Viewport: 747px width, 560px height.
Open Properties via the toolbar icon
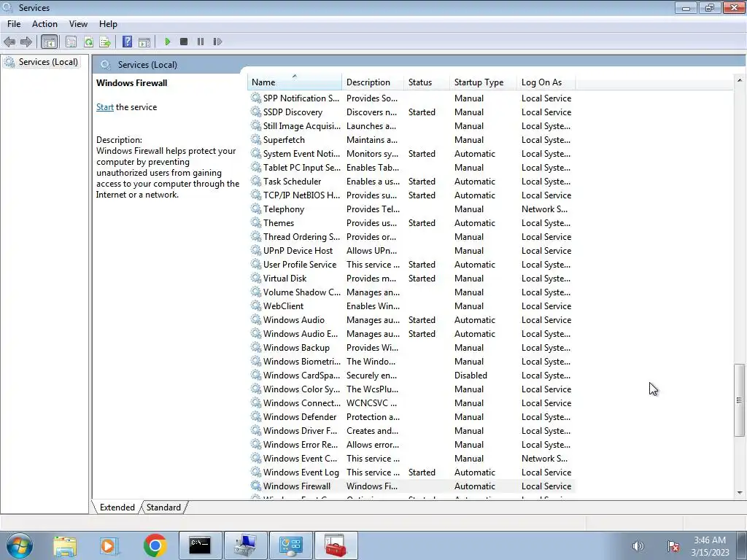pos(71,42)
